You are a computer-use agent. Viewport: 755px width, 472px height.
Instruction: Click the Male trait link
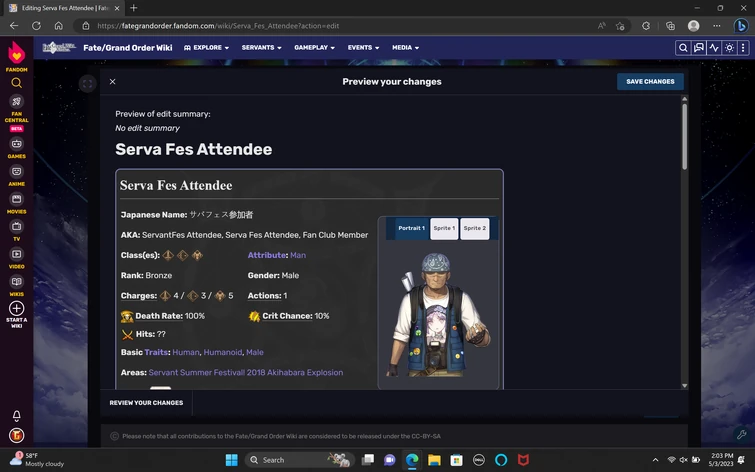pos(255,352)
